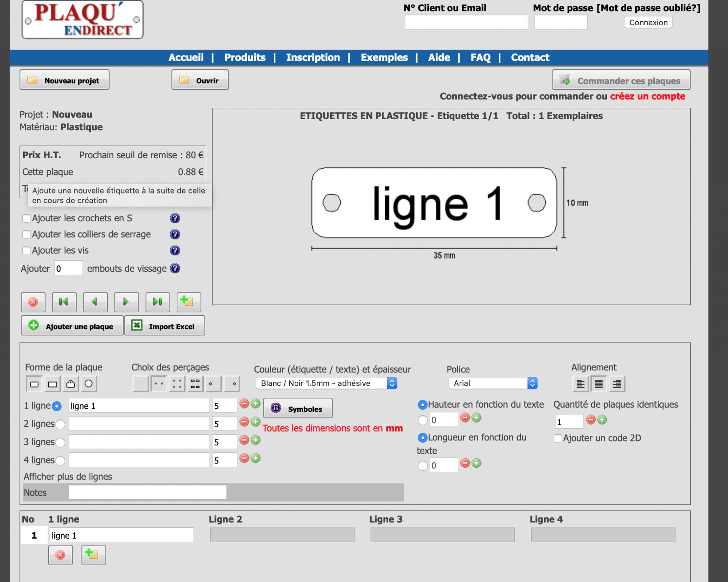Enable Ajouter les colliers de serrage
This screenshot has height=582, width=728.
point(27,234)
